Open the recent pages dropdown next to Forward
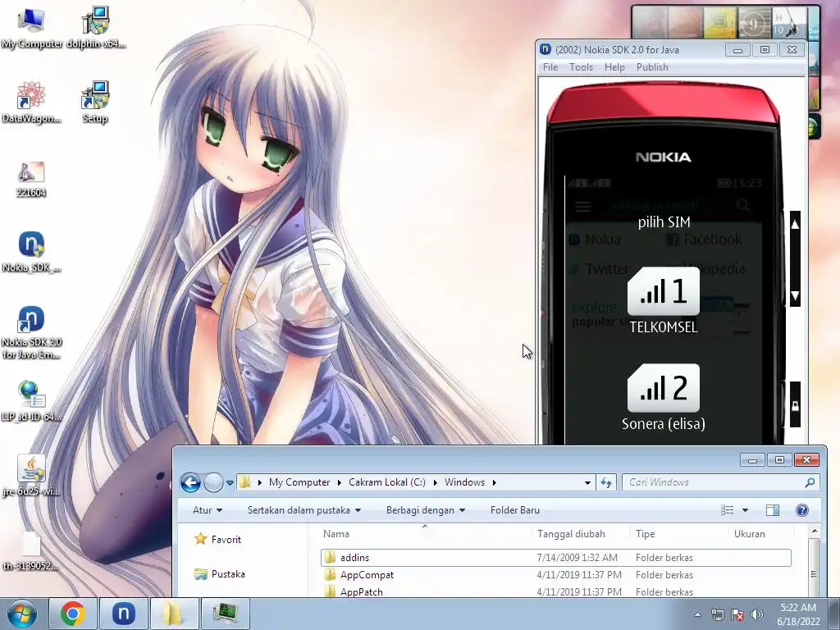 [230, 482]
